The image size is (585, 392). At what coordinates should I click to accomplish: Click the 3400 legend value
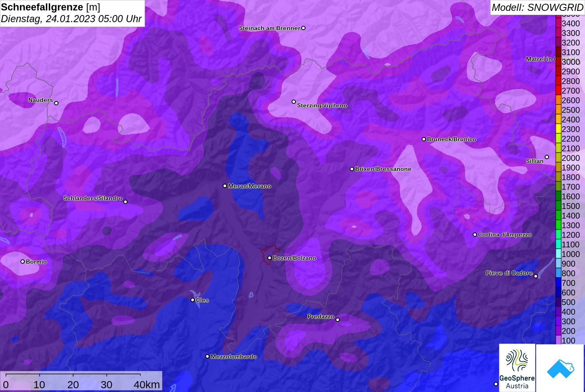coord(571,23)
